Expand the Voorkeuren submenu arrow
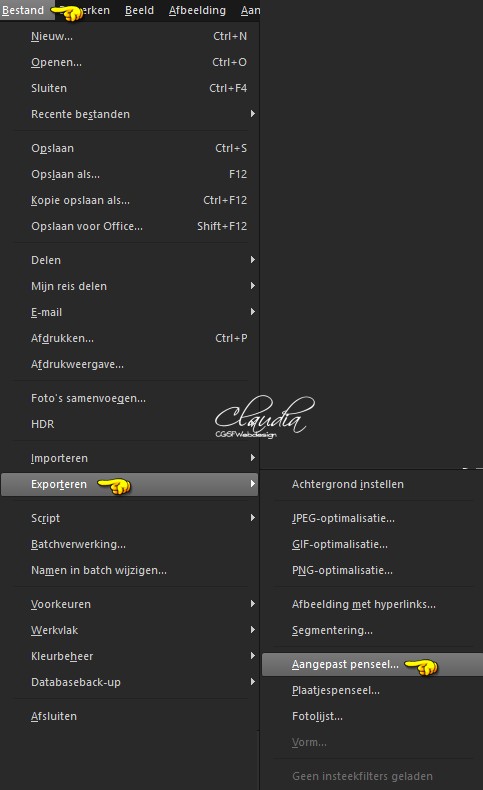 253,604
